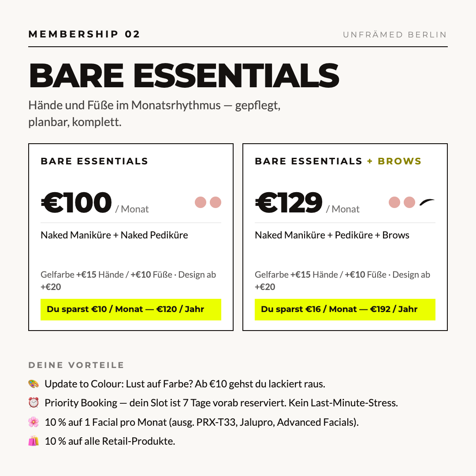Click the shopping bags emoji icon
This screenshot has width=476, height=476.
pyautogui.click(x=33, y=441)
